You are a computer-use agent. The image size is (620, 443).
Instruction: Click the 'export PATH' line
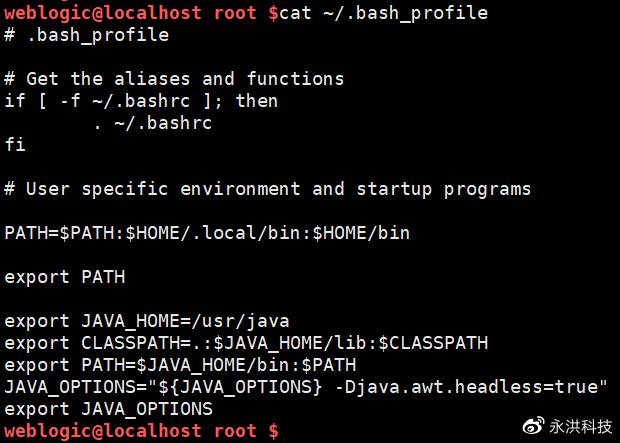click(x=64, y=277)
